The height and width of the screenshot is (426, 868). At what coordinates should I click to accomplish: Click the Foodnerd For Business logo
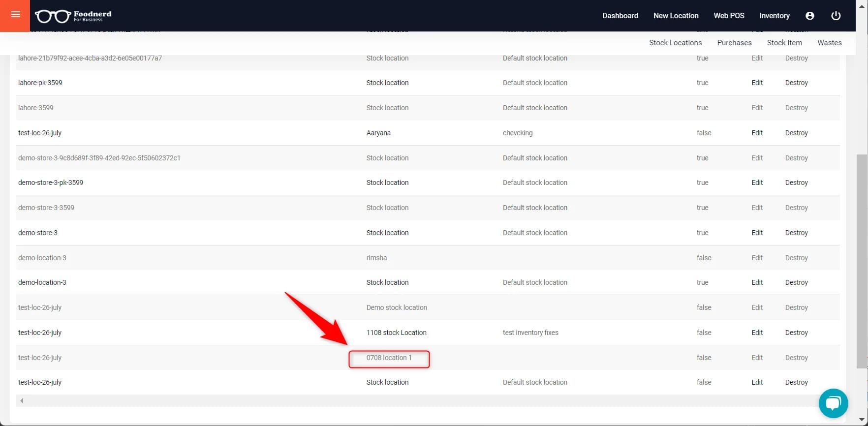[73, 16]
